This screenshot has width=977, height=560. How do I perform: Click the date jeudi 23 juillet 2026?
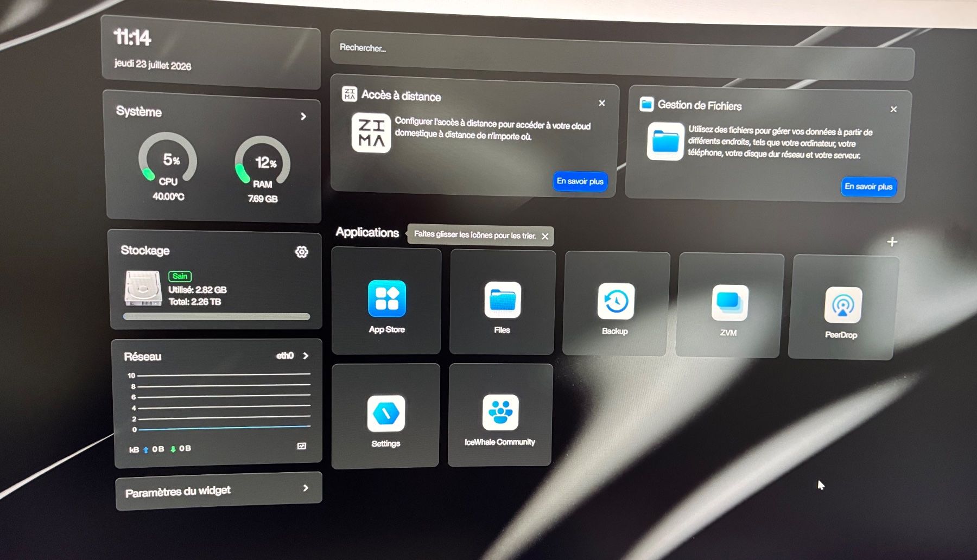[x=153, y=65]
